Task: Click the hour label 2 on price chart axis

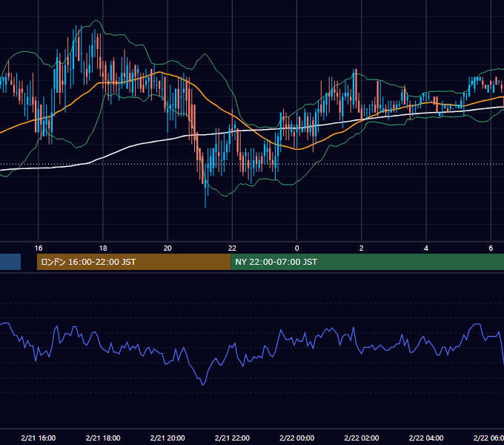Action: (x=361, y=248)
